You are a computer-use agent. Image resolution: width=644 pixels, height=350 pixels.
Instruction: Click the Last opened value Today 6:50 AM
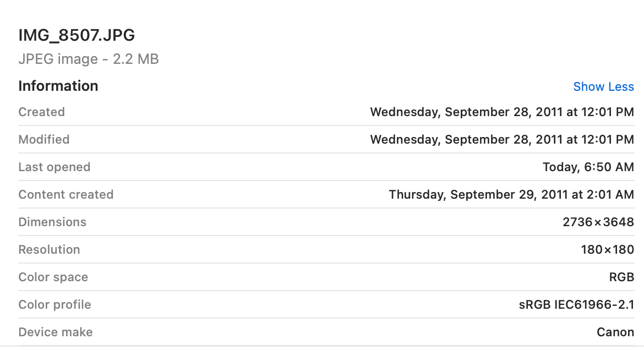pyautogui.click(x=588, y=167)
